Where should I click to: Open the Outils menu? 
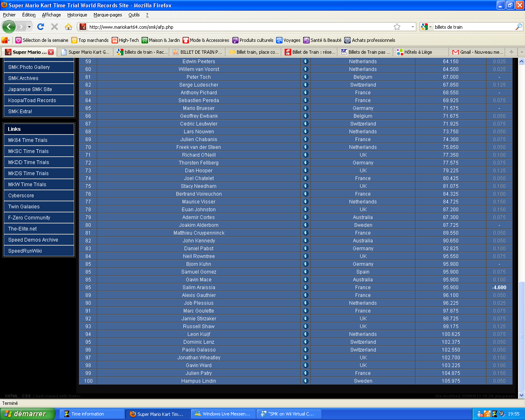point(134,15)
